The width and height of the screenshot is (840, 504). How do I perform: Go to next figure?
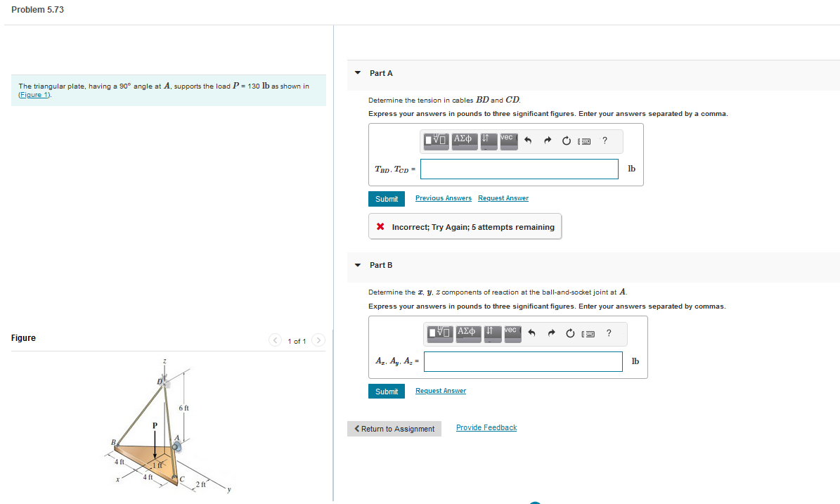[x=318, y=340]
